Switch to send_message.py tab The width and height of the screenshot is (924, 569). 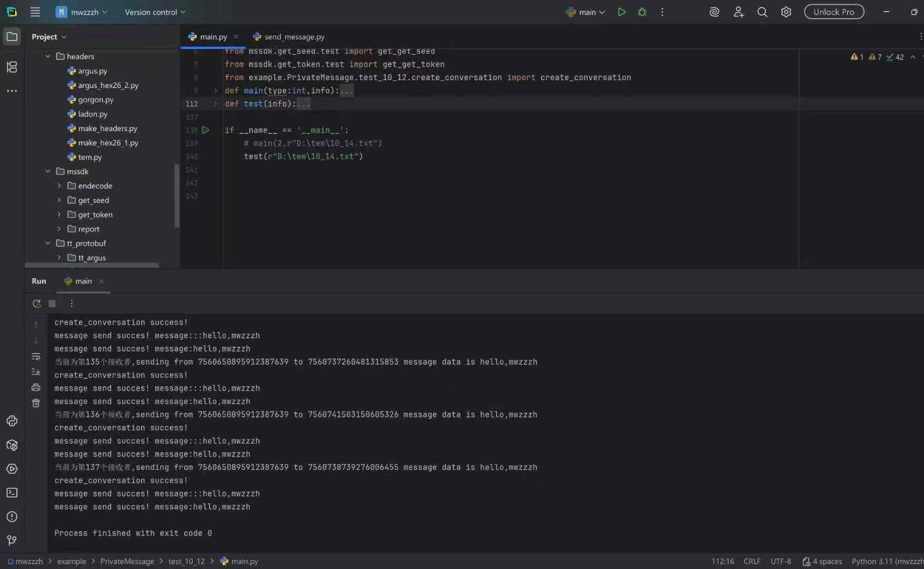(x=289, y=37)
